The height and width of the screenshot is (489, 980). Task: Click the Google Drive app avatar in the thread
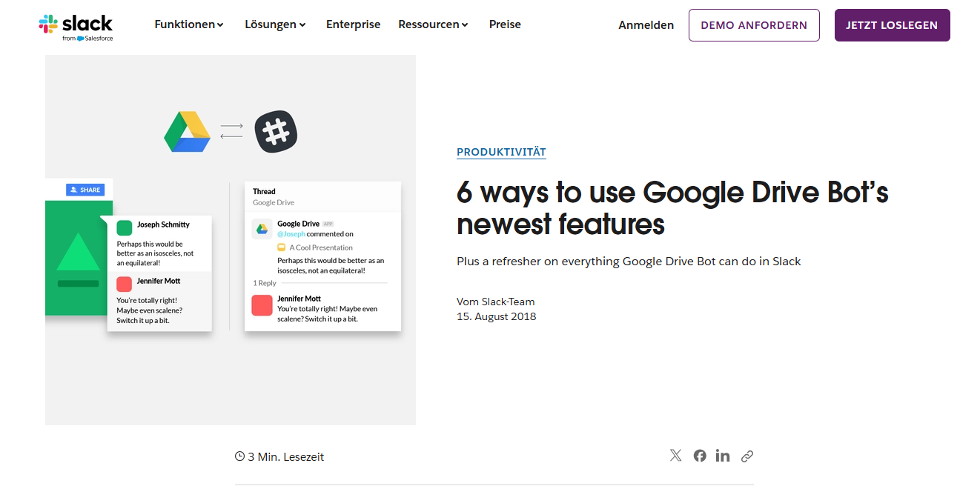(x=262, y=229)
